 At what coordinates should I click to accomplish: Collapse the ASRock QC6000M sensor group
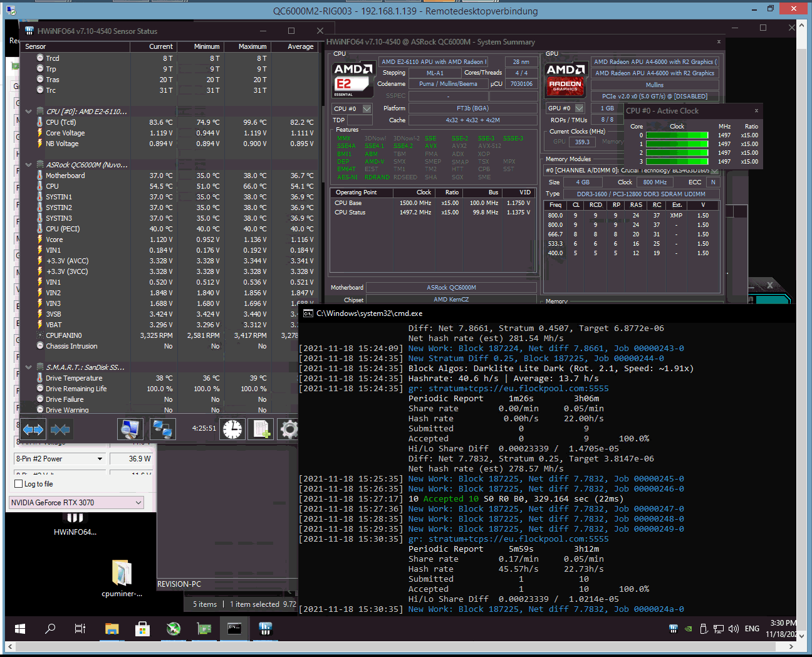click(28, 165)
